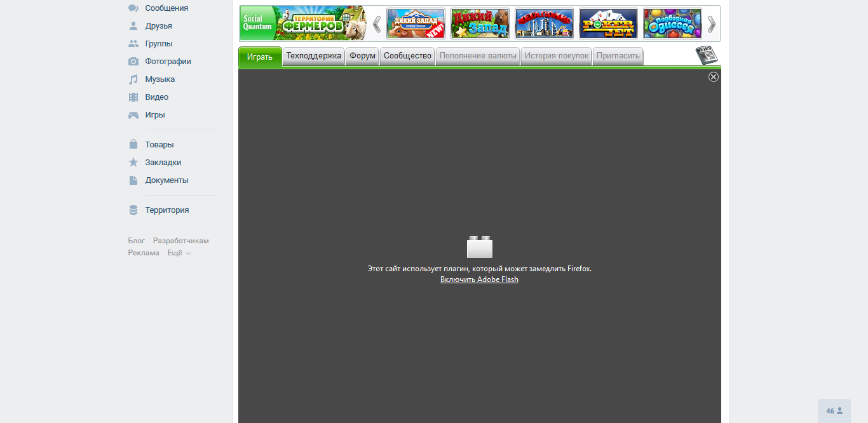Image resolution: width=868 pixels, height=423 pixels.
Task: Open Сообщения from the sidebar
Action: tap(166, 8)
